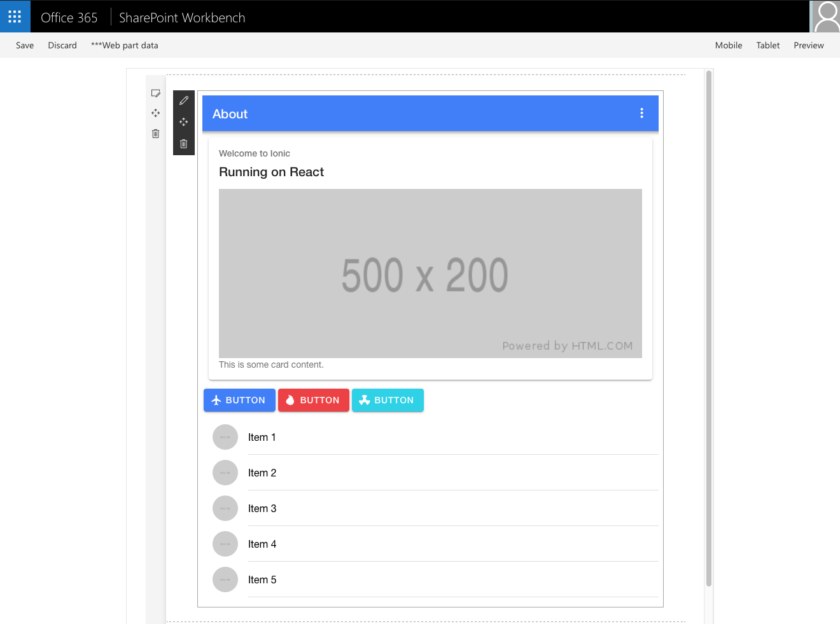Click the section move icon
The height and width of the screenshot is (624, 840).
pos(156,113)
